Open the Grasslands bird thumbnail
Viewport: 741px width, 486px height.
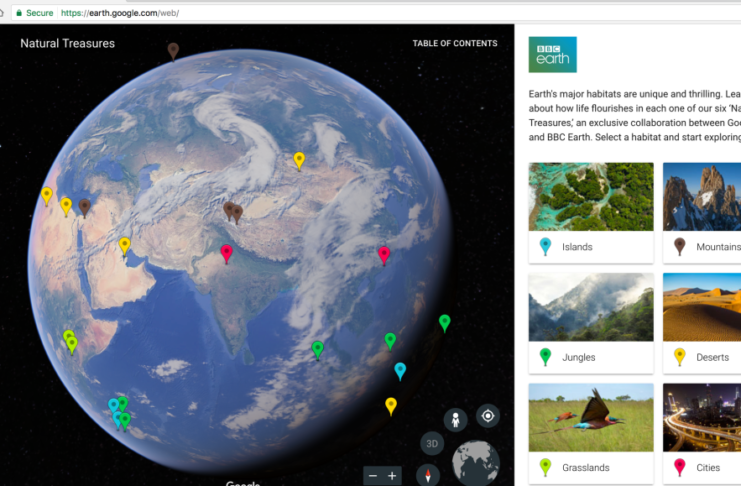click(x=590, y=417)
